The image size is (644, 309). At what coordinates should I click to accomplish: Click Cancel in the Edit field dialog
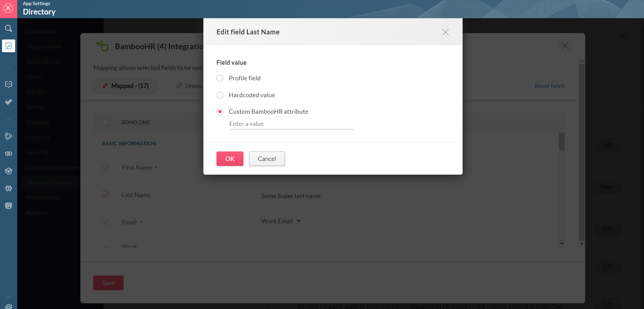click(267, 159)
